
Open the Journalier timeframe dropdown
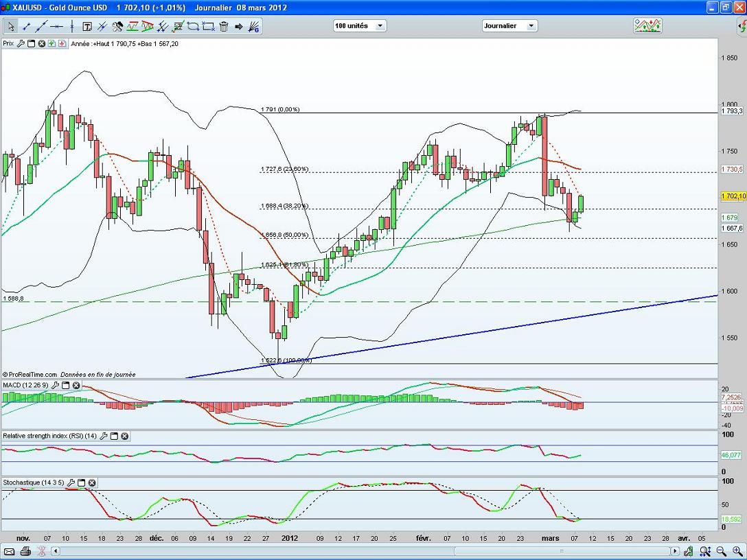tap(509, 25)
